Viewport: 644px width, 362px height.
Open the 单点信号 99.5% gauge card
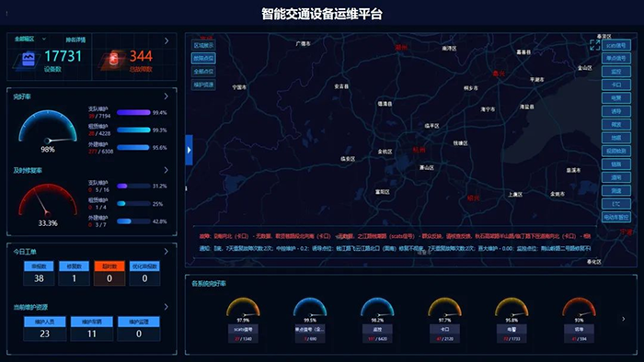310,320
